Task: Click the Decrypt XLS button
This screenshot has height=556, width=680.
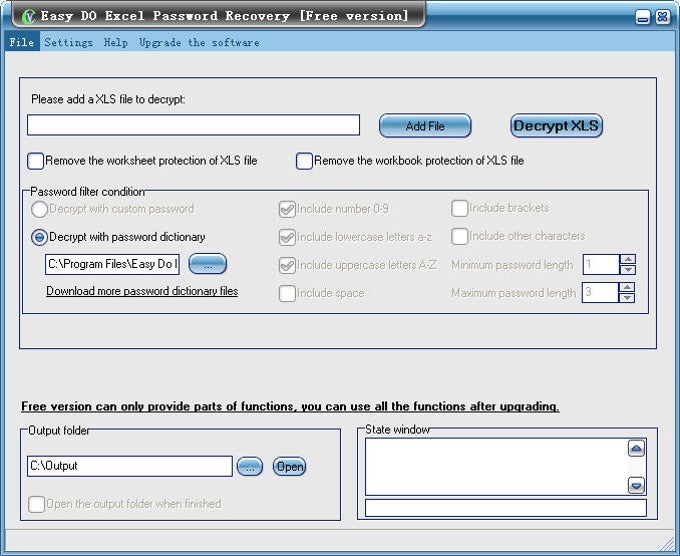Action: pyautogui.click(x=556, y=126)
